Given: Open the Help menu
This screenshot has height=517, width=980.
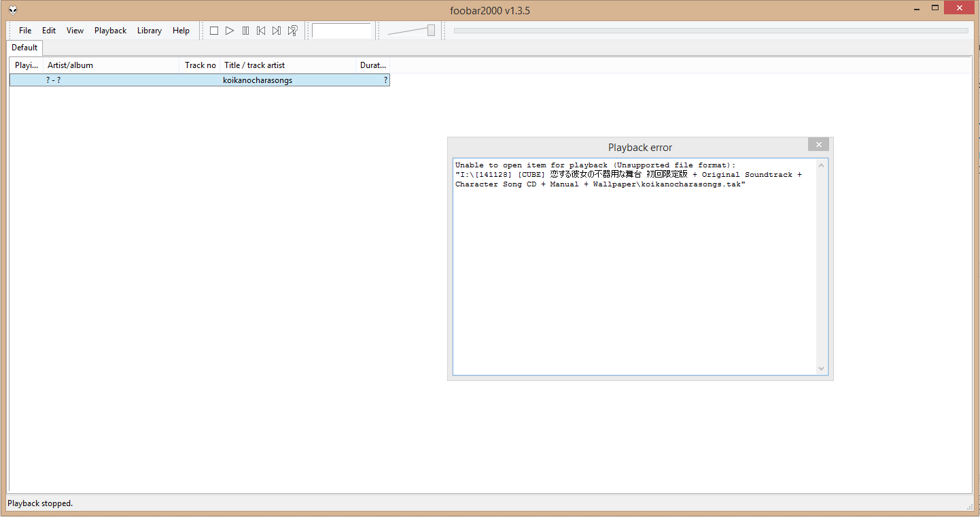Looking at the screenshot, I should (x=181, y=31).
